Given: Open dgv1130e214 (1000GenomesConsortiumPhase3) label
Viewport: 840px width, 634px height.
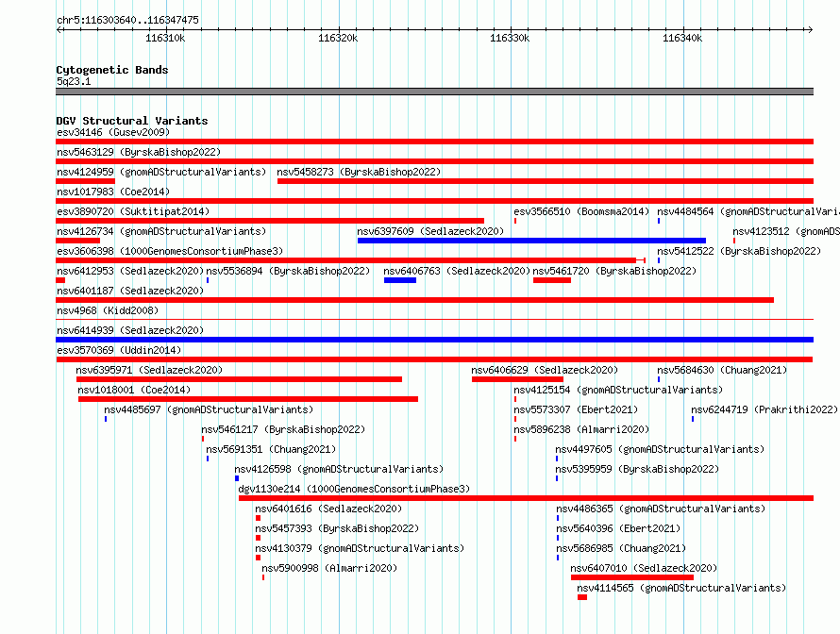Looking at the screenshot, I should pos(354,489).
